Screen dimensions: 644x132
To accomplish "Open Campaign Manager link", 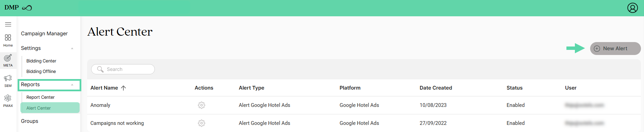I will coord(44,34).
